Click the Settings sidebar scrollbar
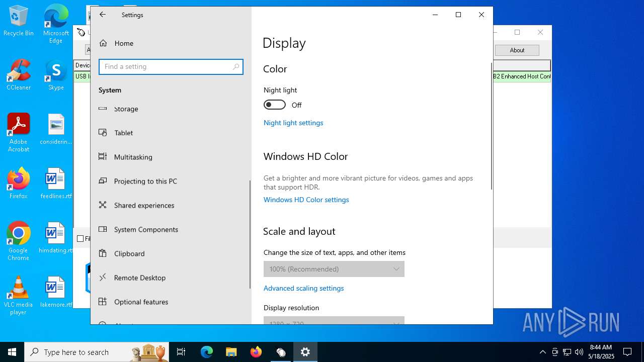This screenshot has width=644, height=362. 250,234
